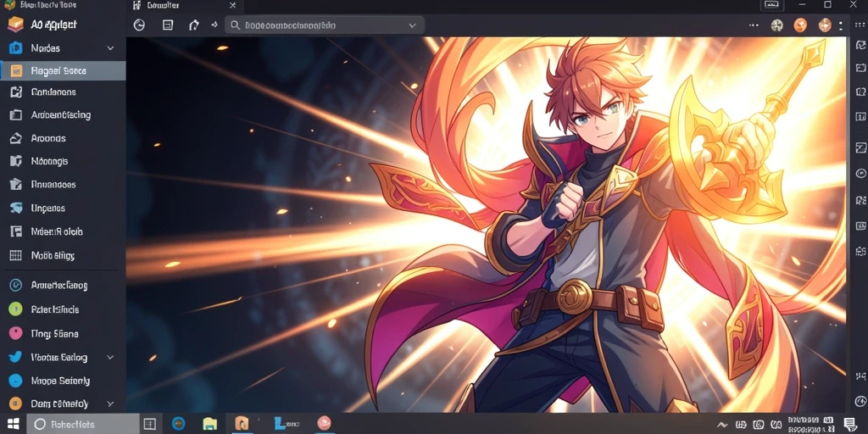Viewport: 868px width, 434px height.
Task: Open the keyboard icon in title bar
Action: click(771, 4)
